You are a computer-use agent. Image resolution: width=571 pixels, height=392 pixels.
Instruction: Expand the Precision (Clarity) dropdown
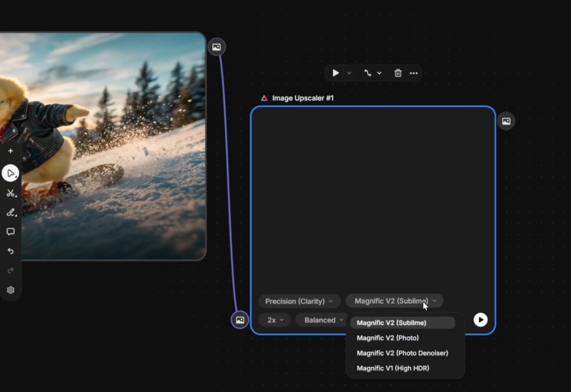pyautogui.click(x=299, y=301)
